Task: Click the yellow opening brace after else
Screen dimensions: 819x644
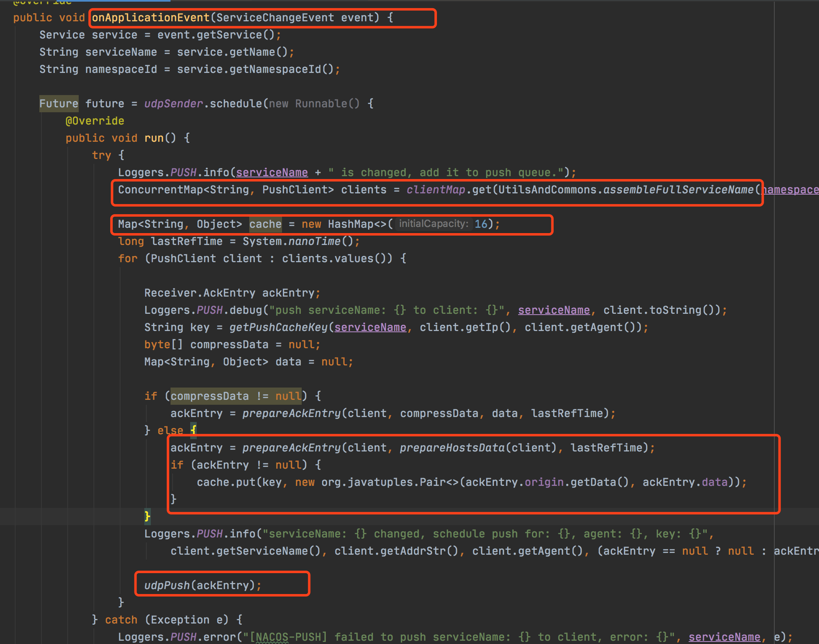Action: pyautogui.click(x=193, y=431)
